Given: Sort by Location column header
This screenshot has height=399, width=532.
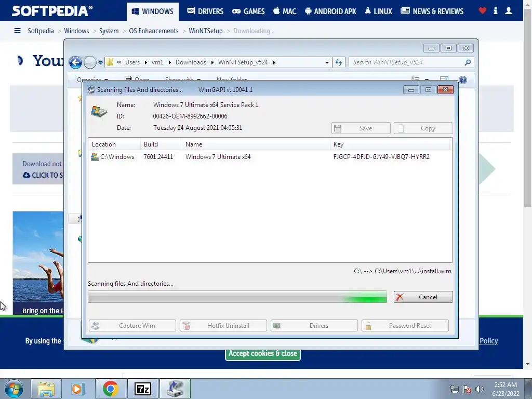Looking at the screenshot, I should pos(114,144).
